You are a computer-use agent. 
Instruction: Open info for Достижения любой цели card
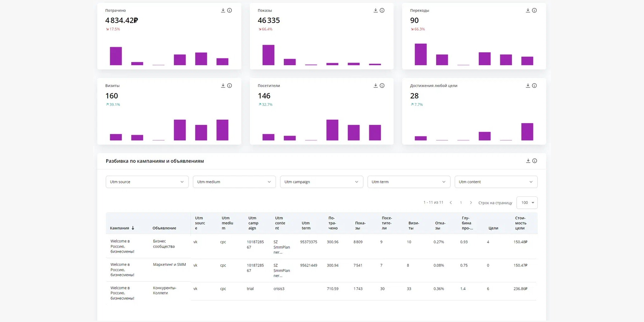click(534, 86)
